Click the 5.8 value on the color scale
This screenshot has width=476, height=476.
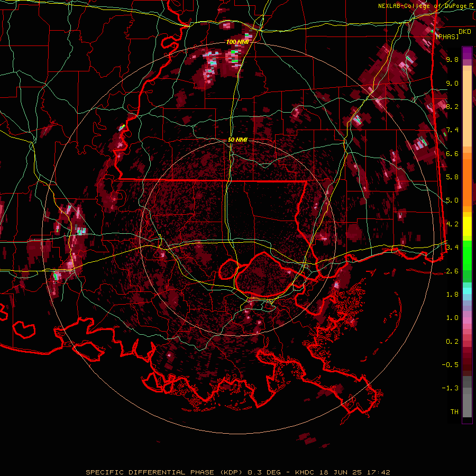(452, 177)
